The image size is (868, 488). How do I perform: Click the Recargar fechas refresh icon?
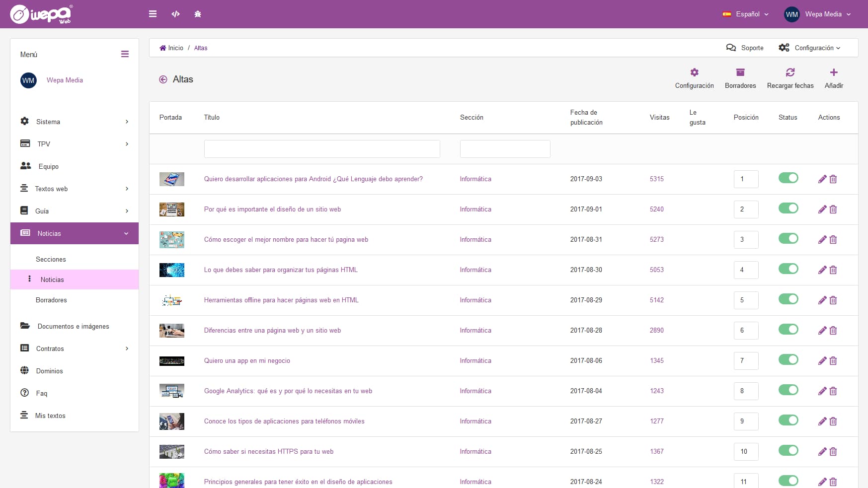click(x=790, y=72)
